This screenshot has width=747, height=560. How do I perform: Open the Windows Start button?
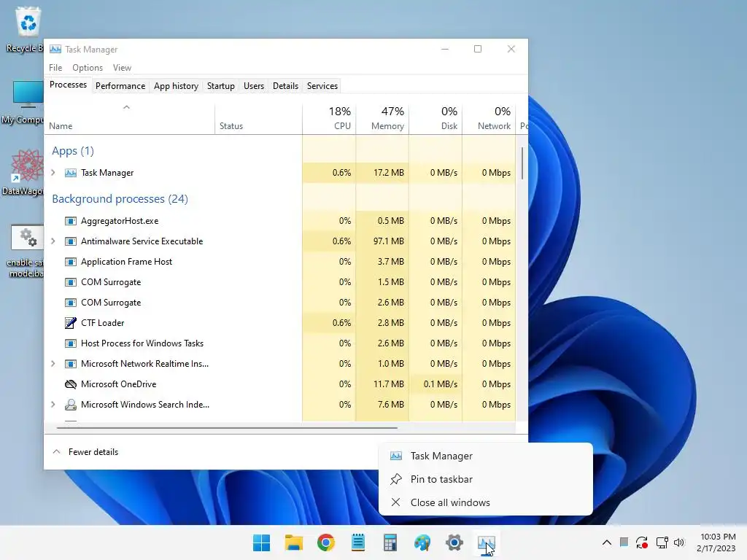[x=262, y=542]
